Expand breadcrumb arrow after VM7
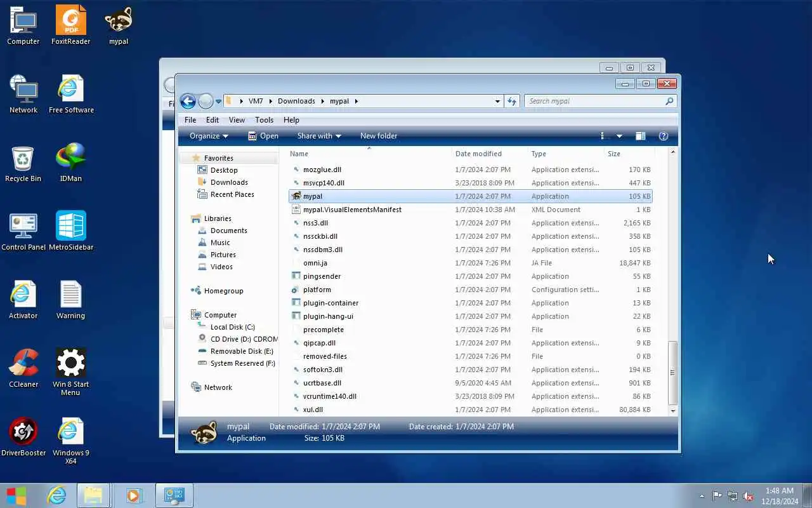 270,101
